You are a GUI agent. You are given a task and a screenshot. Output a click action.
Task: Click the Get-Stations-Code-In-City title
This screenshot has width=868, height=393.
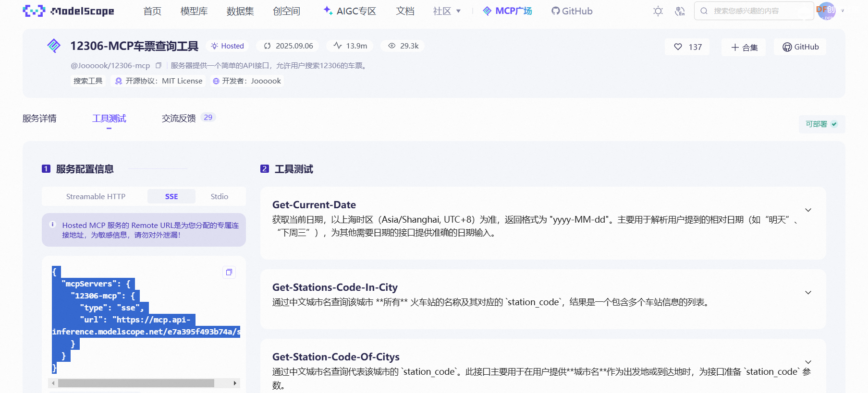click(335, 287)
